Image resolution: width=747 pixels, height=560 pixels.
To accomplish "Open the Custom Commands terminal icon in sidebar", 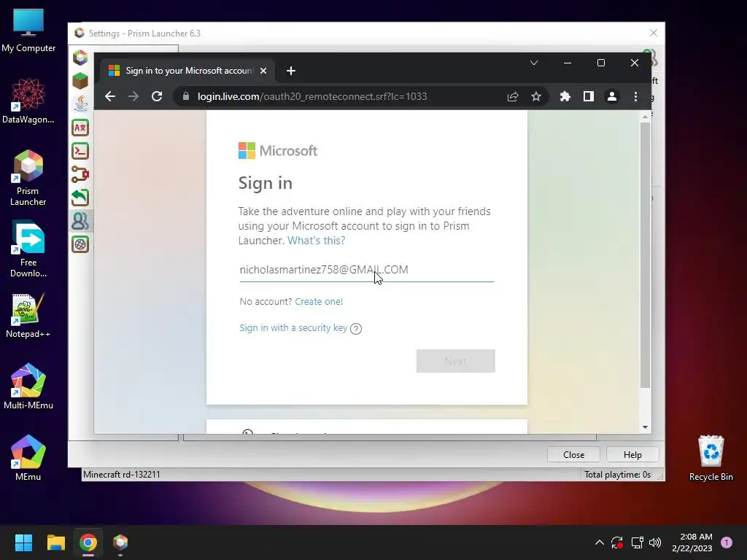I will coord(80,151).
